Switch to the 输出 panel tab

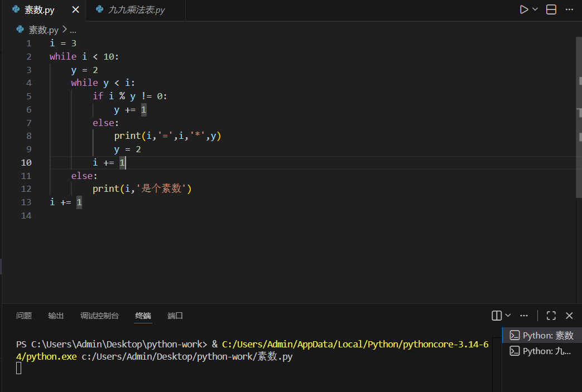(x=56, y=316)
